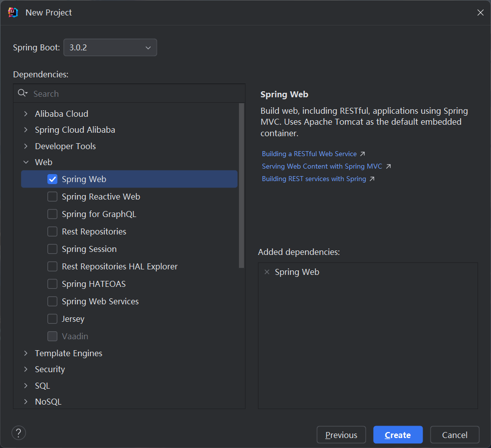Open the help question mark button
The height and width of the screenshot is (448, 491).
click(x=18, y=433)
